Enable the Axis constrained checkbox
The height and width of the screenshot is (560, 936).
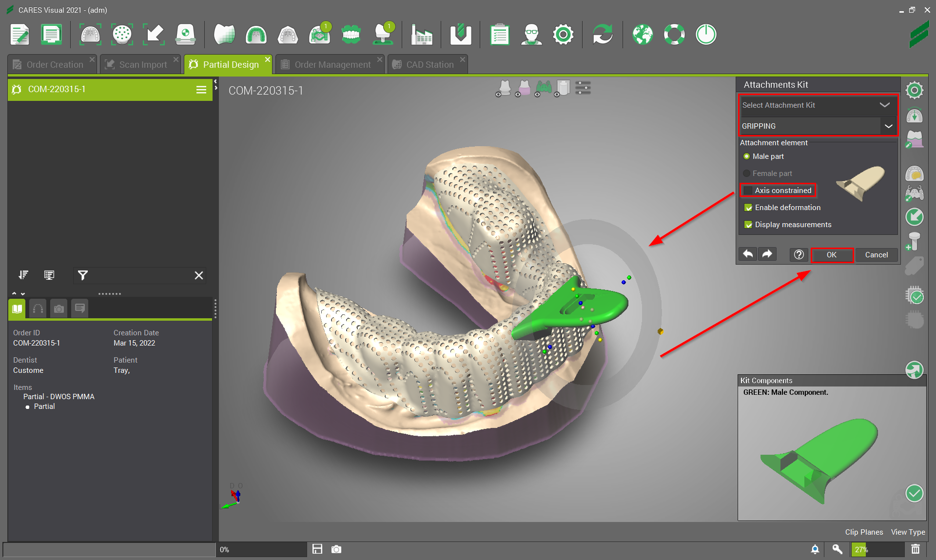[x=748, y=191]
